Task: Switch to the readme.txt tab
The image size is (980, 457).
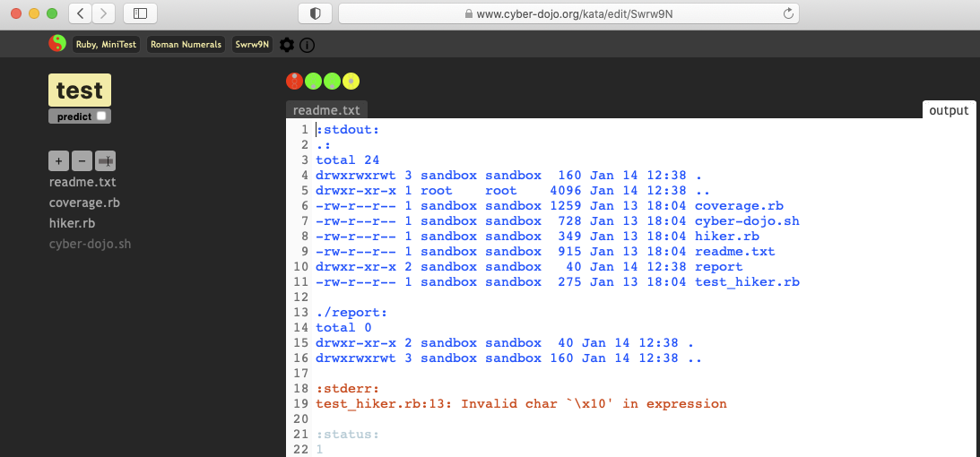Action: pos(327,110)
